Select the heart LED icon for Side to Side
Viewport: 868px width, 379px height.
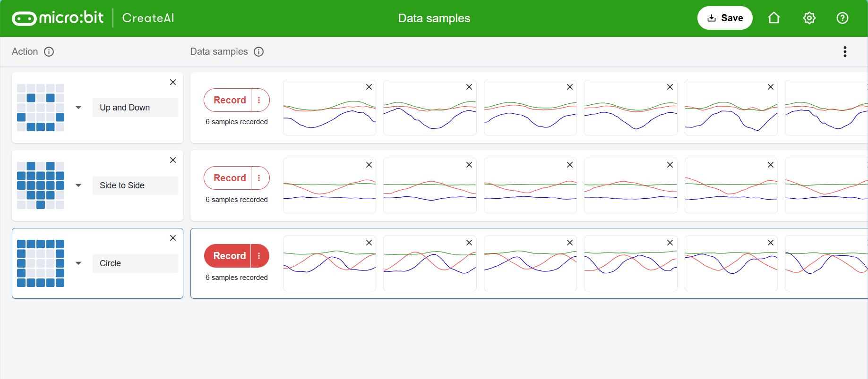[x=41, y=185]
